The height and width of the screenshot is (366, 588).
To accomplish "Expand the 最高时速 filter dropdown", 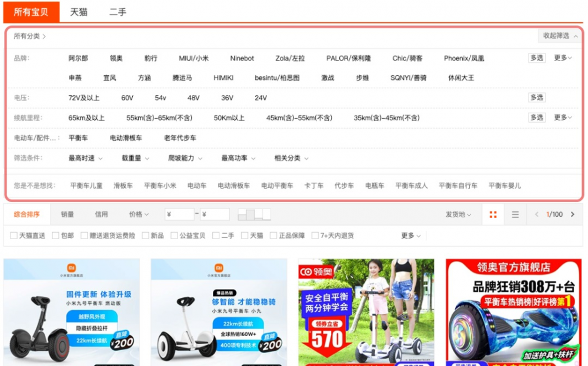I will click(85, 158).
